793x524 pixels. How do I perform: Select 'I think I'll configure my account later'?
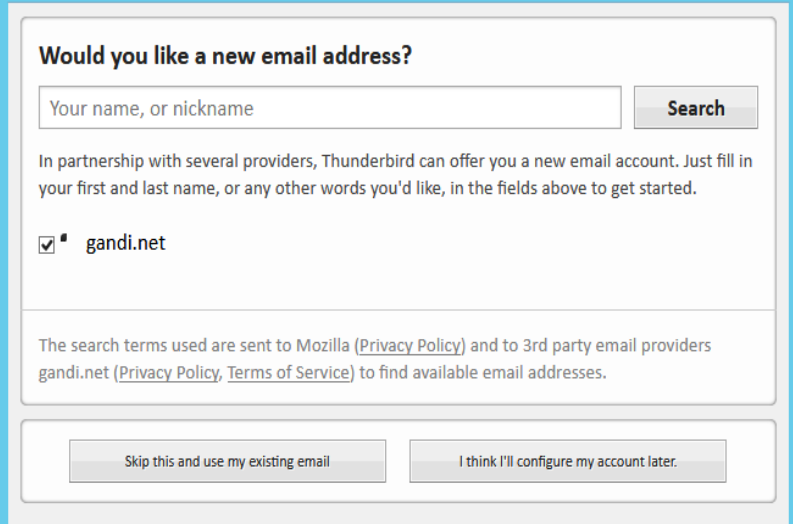[567, 461]
